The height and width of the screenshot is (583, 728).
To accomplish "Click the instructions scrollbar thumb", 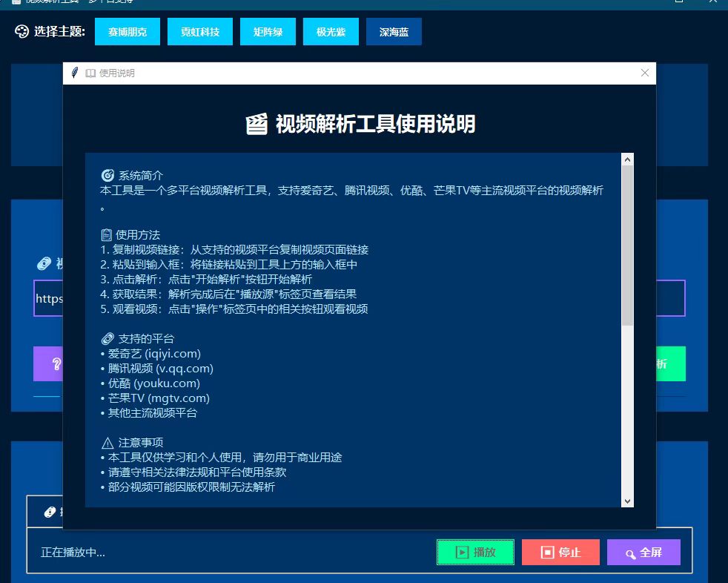I will pos(627,246).
